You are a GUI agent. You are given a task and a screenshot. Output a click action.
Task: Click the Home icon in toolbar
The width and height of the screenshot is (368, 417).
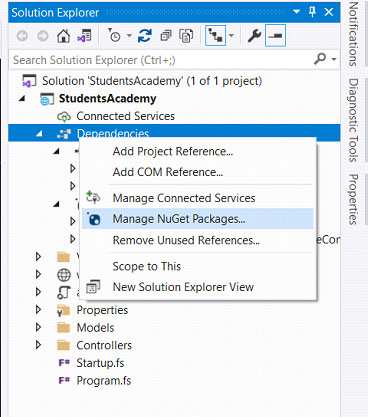click(x=63, y=36)
